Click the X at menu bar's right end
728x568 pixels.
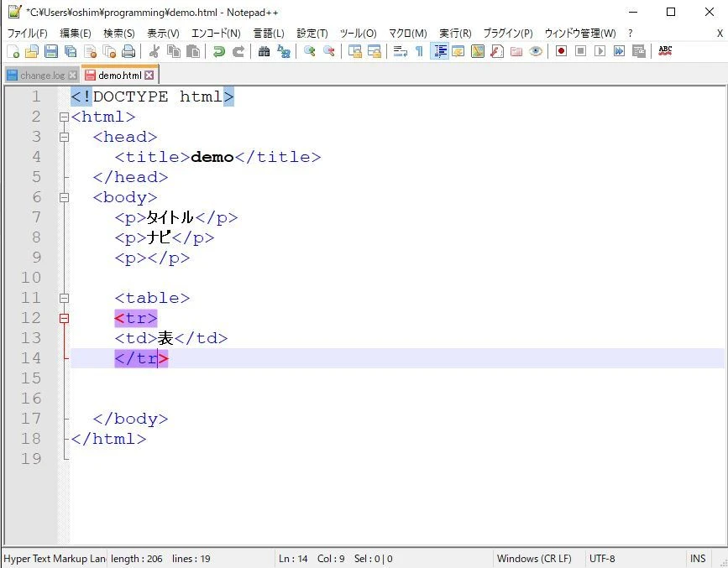pos(720,34)
